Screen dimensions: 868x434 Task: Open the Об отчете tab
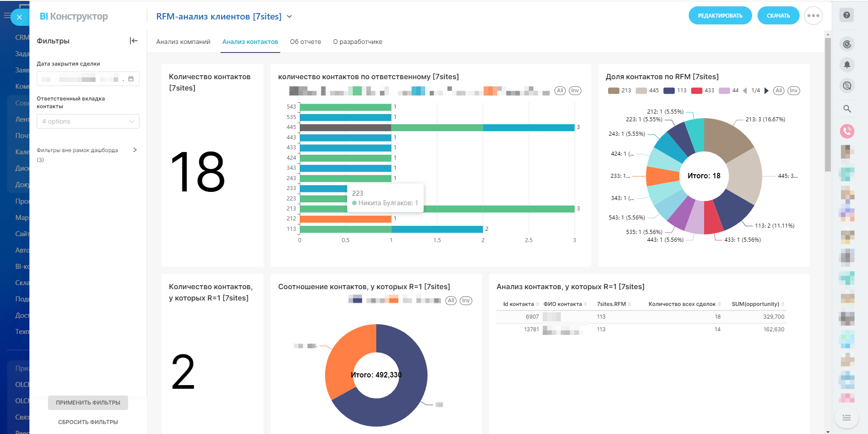coord(305,42)
